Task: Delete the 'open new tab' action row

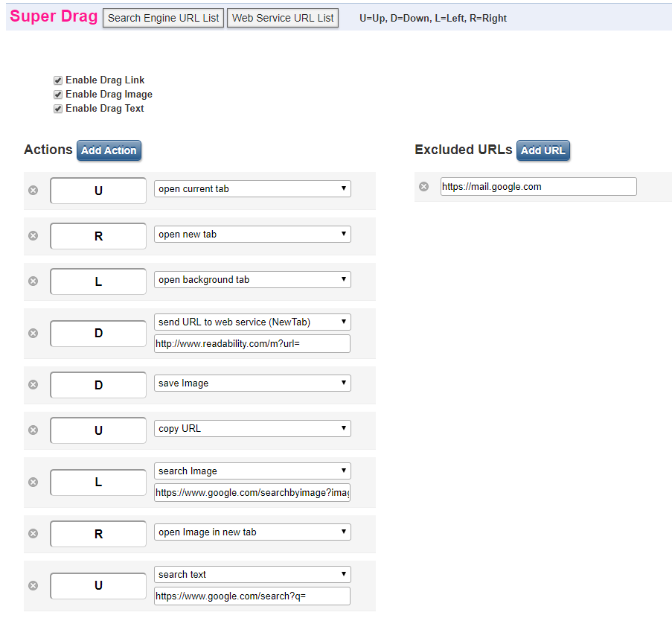Action: point(33,236)
